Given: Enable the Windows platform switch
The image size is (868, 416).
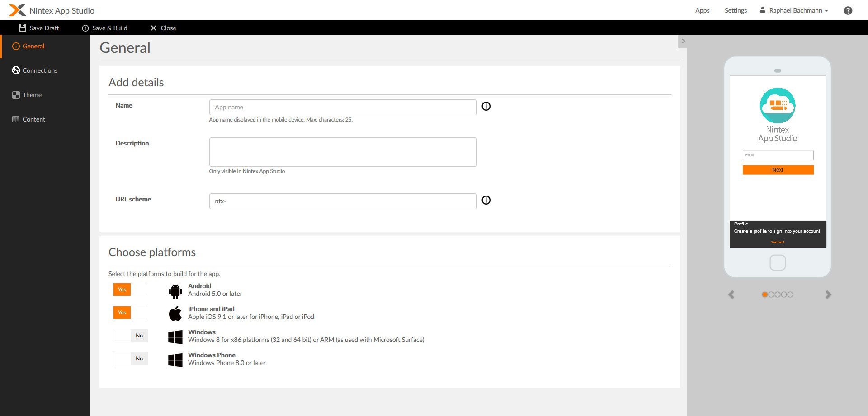Looking at the screenshot, I should [x=131, y=336].
